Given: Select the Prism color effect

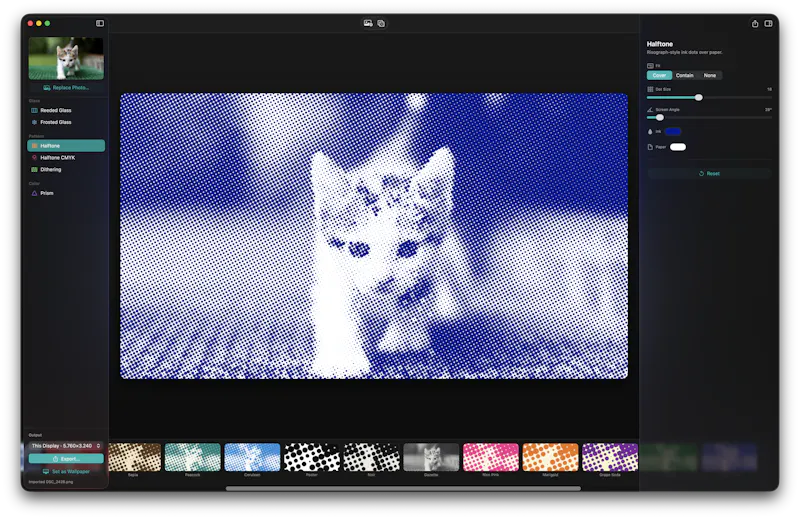Looking at the screenshot, I should pos(66,193).
